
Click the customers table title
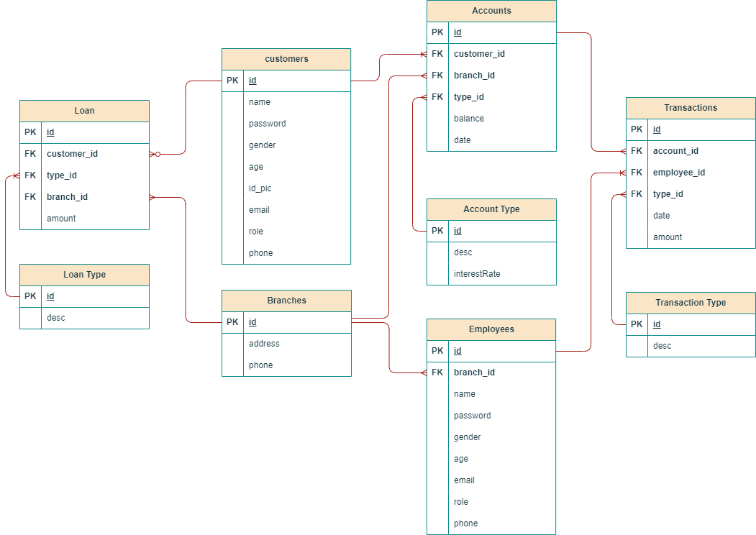286,59
